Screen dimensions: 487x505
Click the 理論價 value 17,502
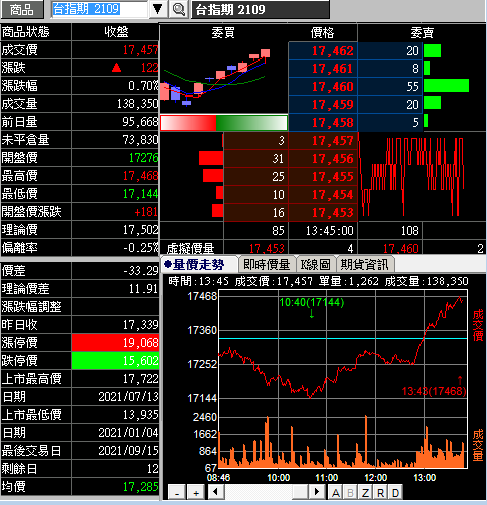[x=140, y=230]
